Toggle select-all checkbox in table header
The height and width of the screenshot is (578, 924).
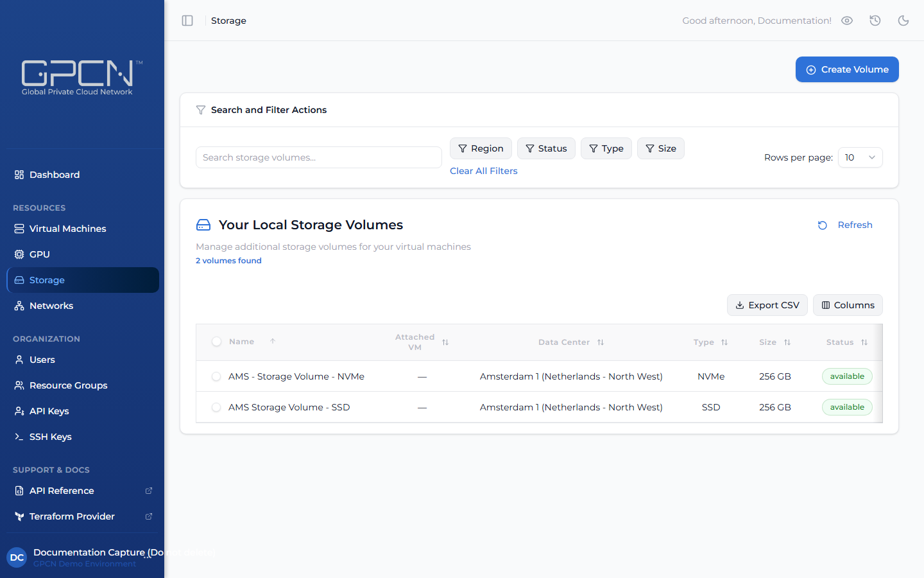tap(216, 342)
